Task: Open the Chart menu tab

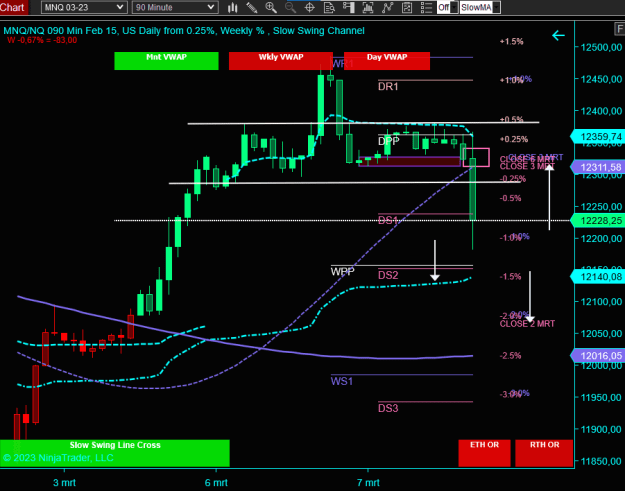Action: (x=13, y=7)
